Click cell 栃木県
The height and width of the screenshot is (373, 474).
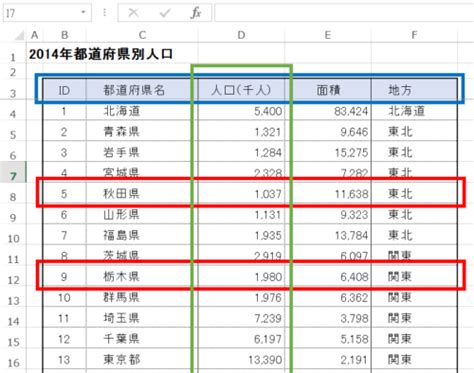point(142,276)
